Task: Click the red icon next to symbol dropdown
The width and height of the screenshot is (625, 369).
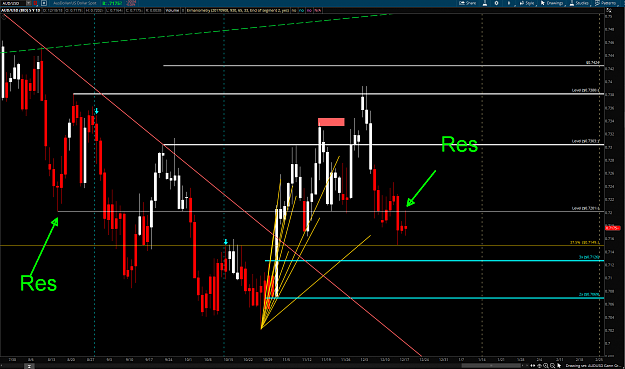Action: [35, 3]
